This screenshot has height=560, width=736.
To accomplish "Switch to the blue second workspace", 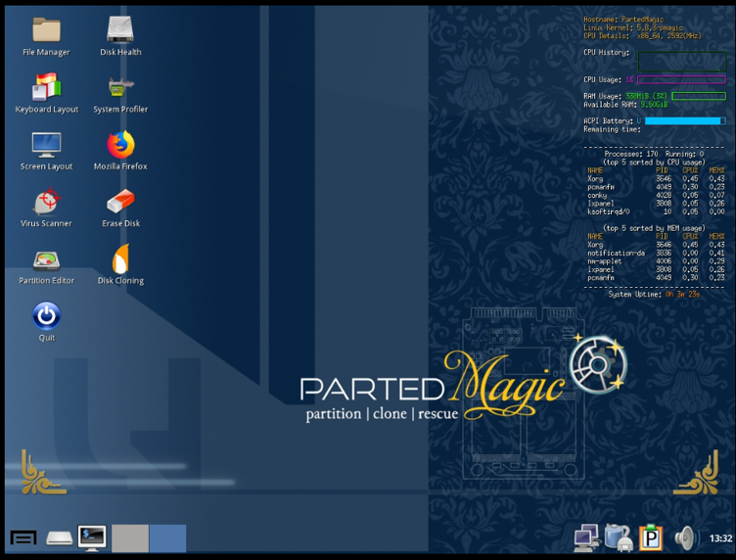I will (x=167, y=538).
